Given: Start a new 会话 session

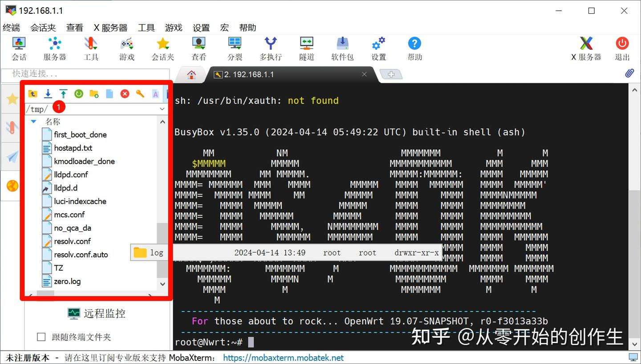Looking at the screenshot, I should tap(19, 48).
